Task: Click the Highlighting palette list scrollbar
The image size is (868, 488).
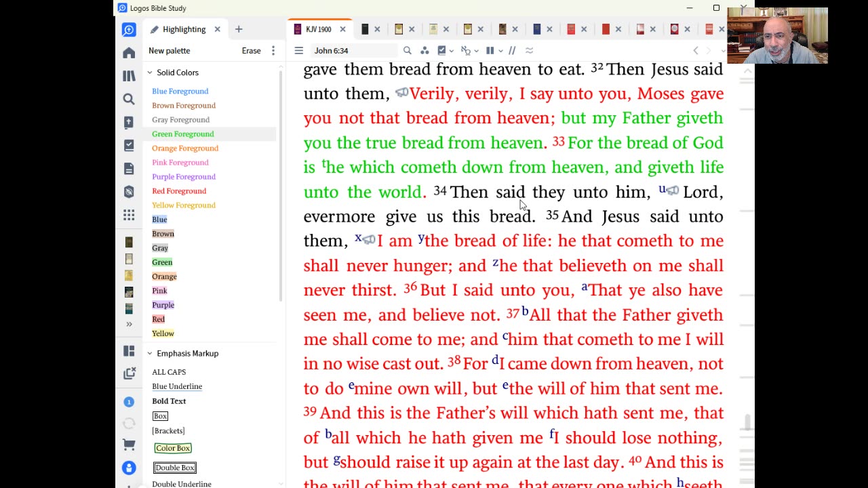Action: pyautogui.click(x=281, y=185)
